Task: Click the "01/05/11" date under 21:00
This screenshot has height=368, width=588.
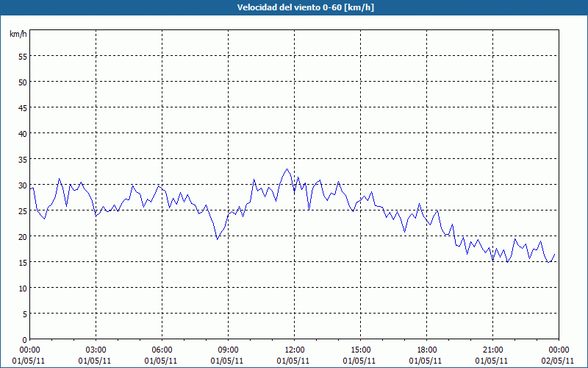Action: [x=492, y=361]
